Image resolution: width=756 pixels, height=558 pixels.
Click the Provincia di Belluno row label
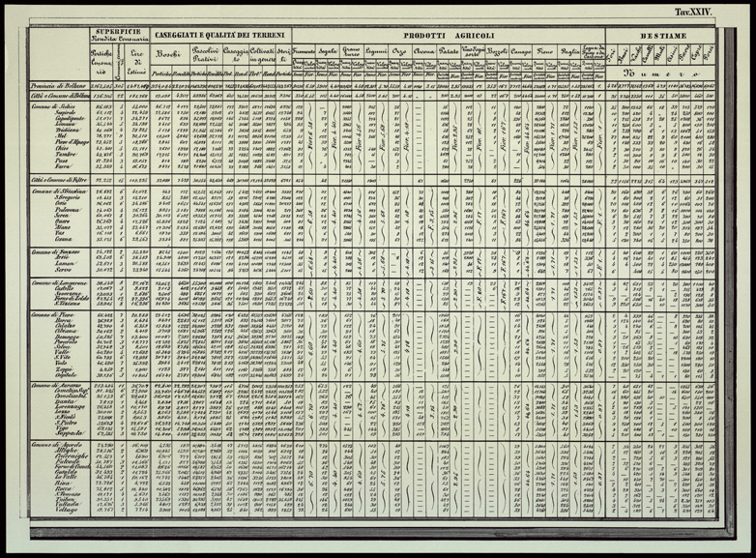click(x=59, y=84)
